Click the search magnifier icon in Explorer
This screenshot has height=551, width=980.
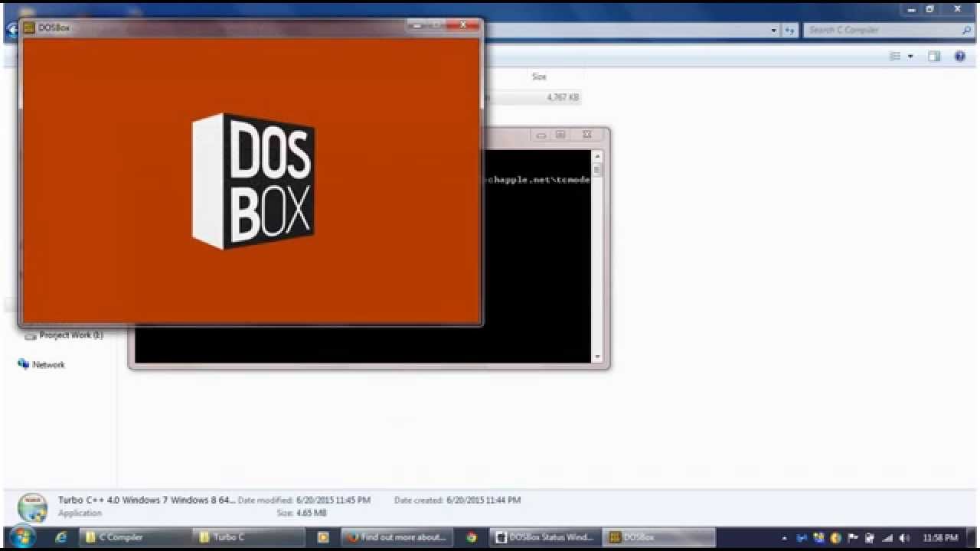(966, 30)
